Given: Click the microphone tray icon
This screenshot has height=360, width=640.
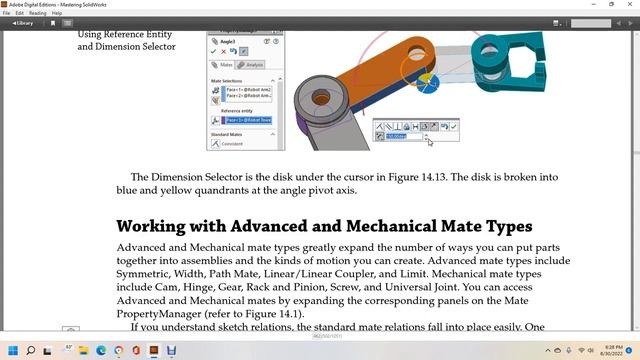Looking at the screenshot, I should 569,351.
